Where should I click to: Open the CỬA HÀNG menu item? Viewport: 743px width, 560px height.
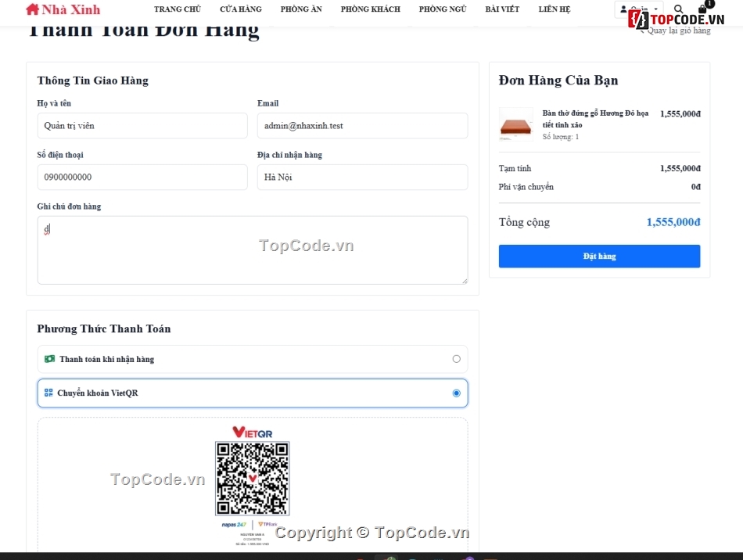pyautogui.click(x=241, y=9)
